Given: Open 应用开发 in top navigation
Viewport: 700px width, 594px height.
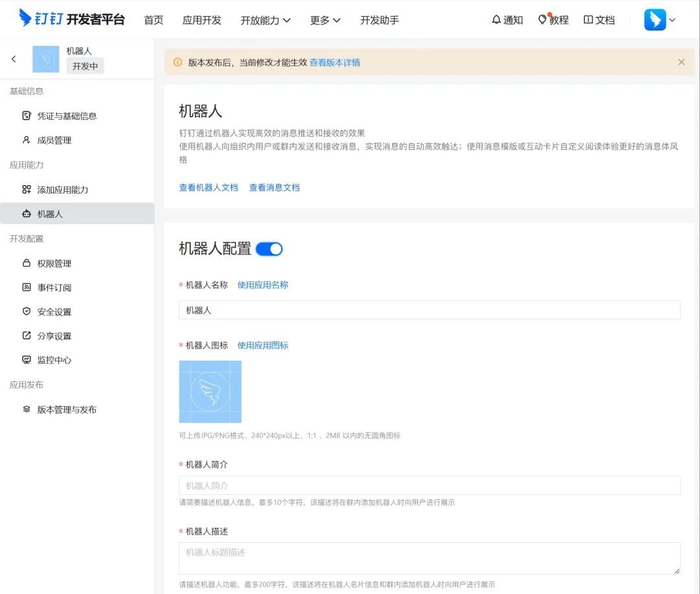Looking at the screenshot, I should pyautogui.click(x=202, y=20).
